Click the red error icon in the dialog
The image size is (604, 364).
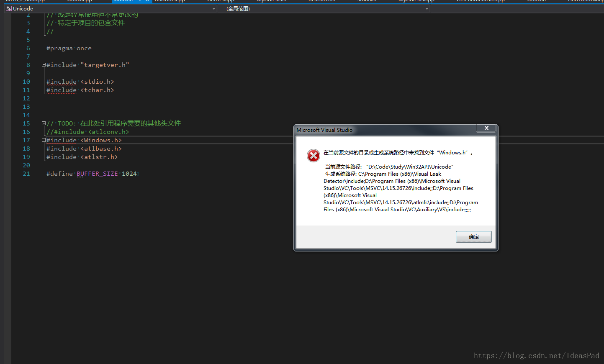click(314, 156)
